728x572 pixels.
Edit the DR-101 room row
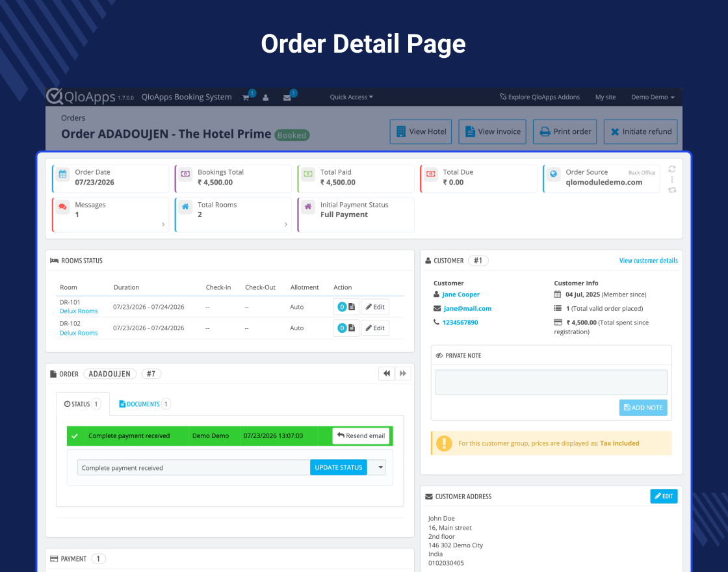(x=375, y=307)
